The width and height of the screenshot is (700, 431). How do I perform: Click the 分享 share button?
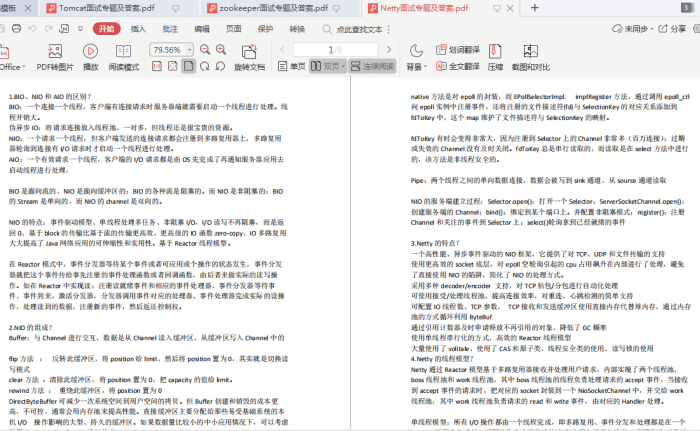672,29
